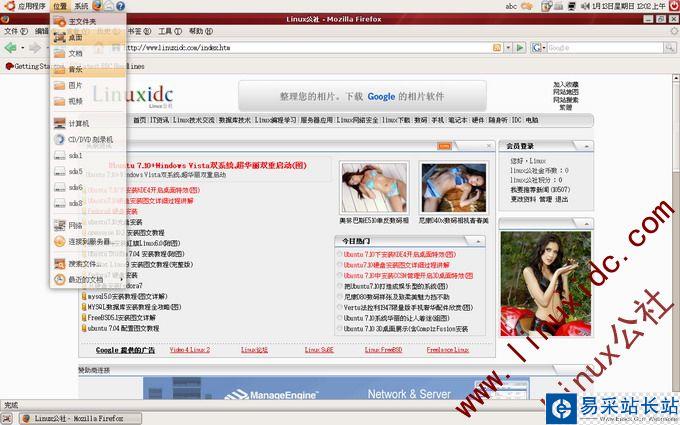
Task: Open Firefox 书签 menu
Action: [139, 31]
